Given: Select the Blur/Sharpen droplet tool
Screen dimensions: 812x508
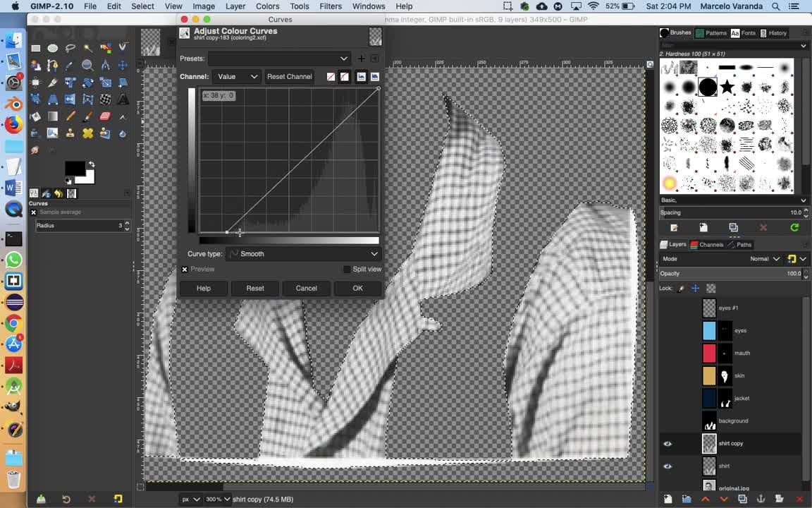Looking at the screenshot, I should (x=123, y=133).
